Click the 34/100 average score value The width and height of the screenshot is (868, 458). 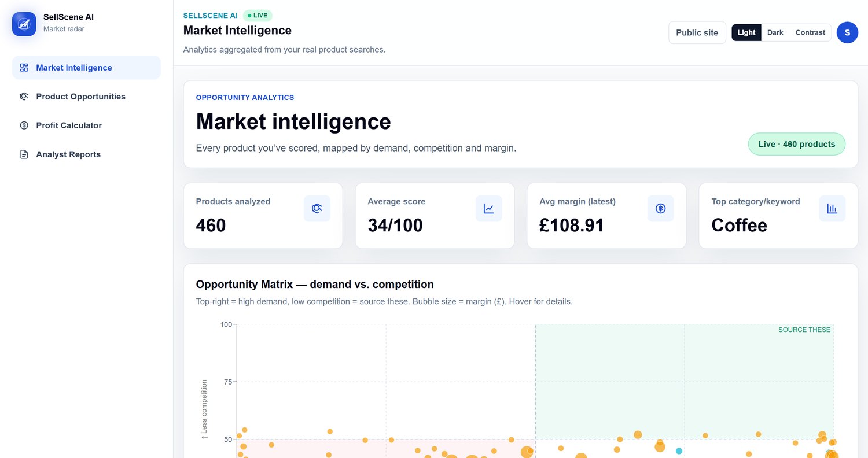click(395, 225)
